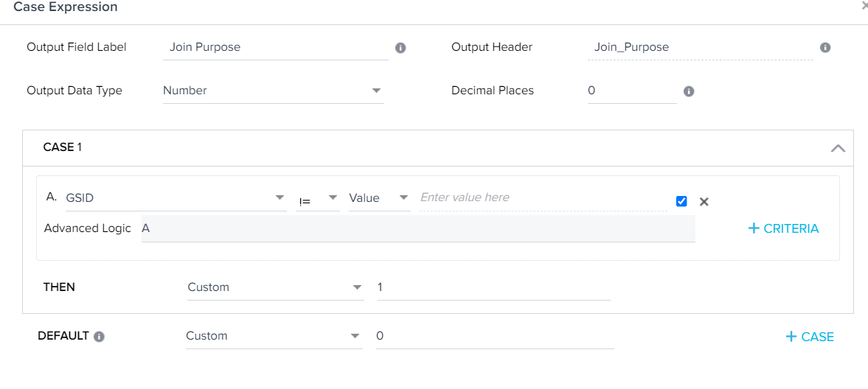This screenshot has height=389, width=868.
Task: Open the Value type dropdown
Action: click(379, 198)
